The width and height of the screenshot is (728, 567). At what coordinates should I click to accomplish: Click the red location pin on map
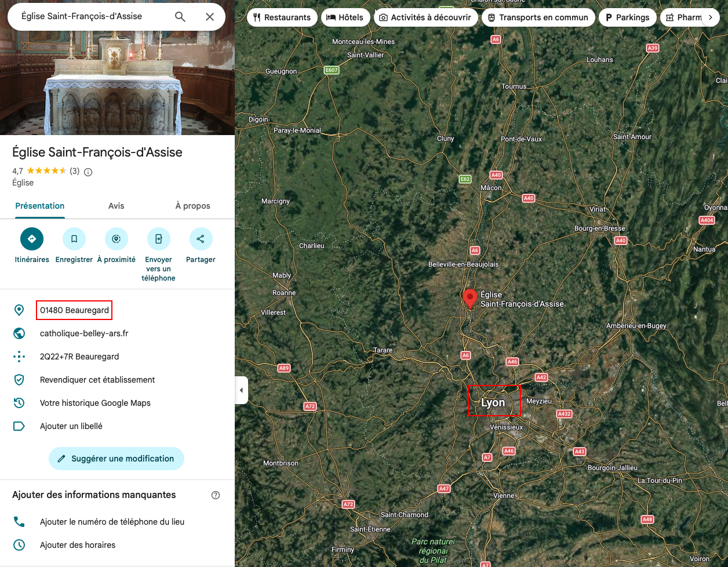[x=469, y=298]
